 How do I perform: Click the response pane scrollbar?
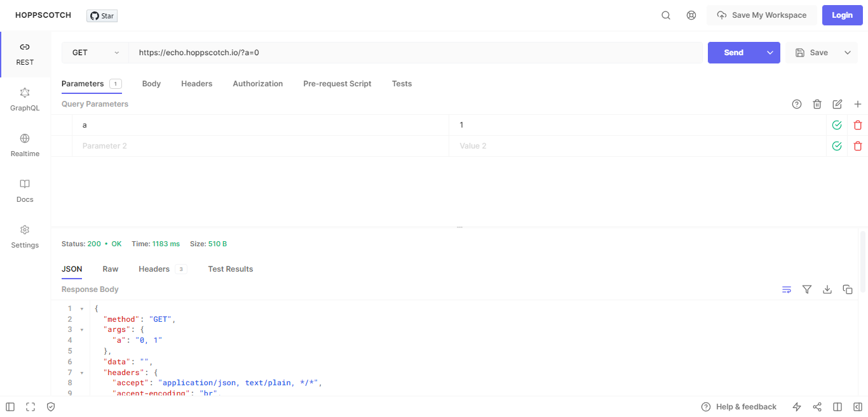pos(863,261)
